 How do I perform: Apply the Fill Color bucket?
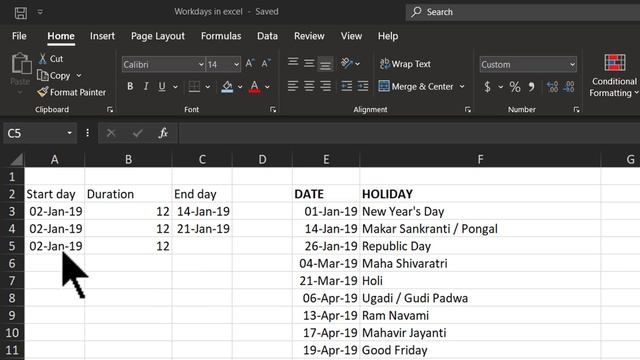pyautogui.click(x=227, y=87)
